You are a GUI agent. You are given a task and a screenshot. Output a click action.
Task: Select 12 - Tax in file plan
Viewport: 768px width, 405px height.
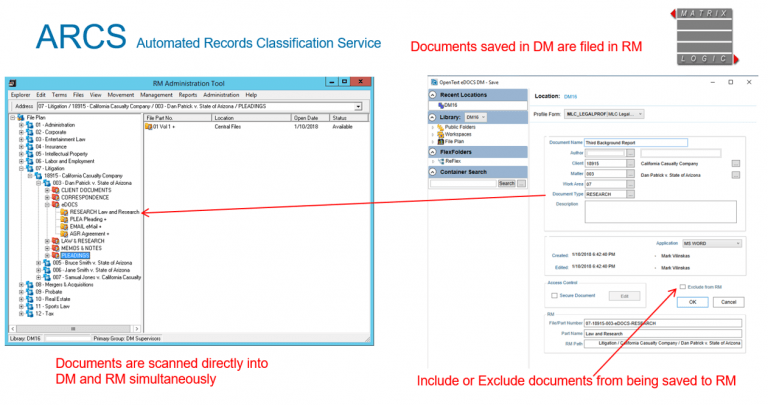tap(45, 313)
